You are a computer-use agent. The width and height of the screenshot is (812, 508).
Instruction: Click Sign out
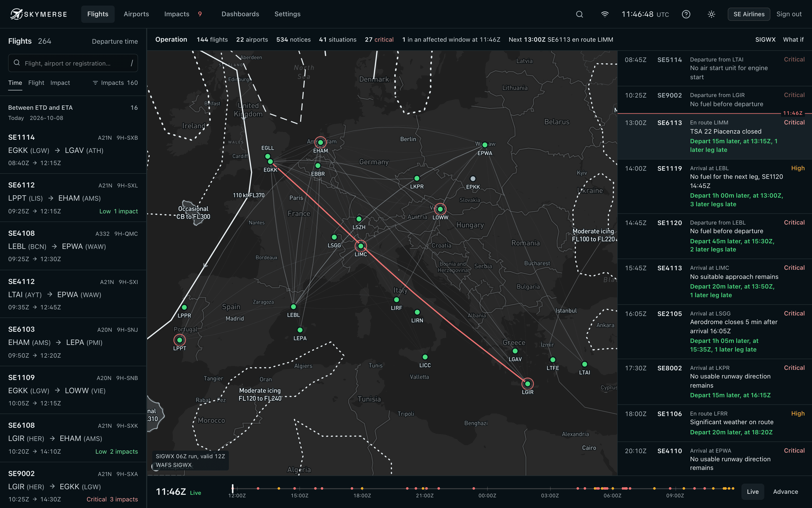(789, 14)
